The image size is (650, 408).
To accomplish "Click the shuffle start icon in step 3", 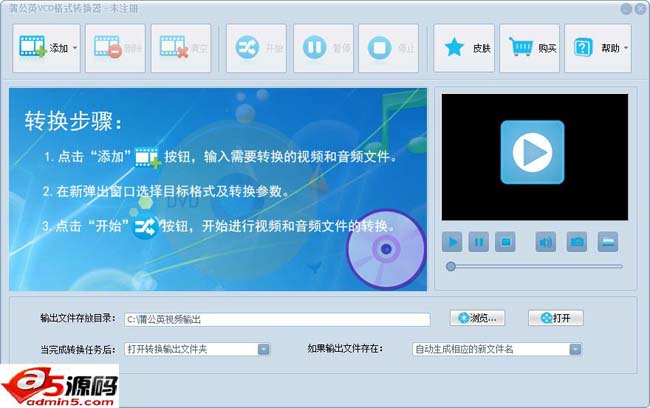I will 145,227.
